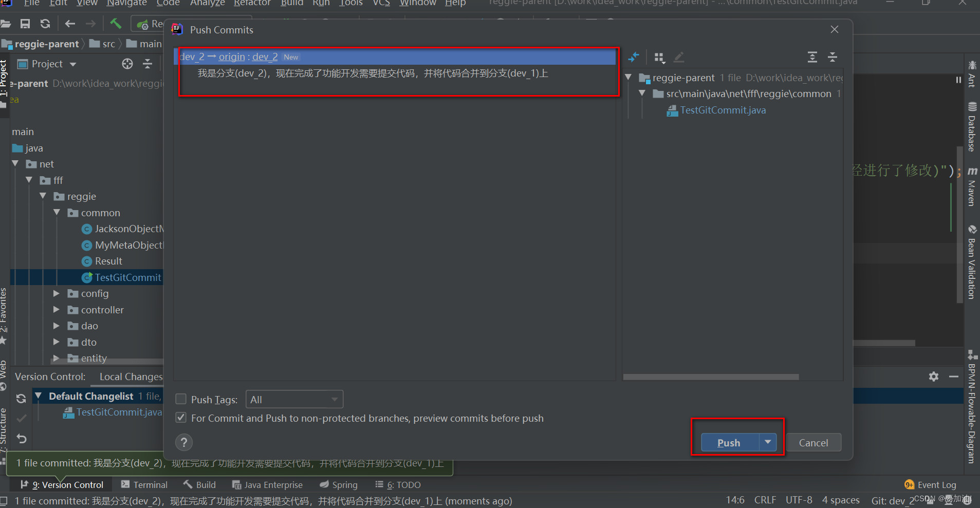Screen dimensions: 980x508
Task: Collapse the reggie-parent node in changed files
Action: point(628,78)
